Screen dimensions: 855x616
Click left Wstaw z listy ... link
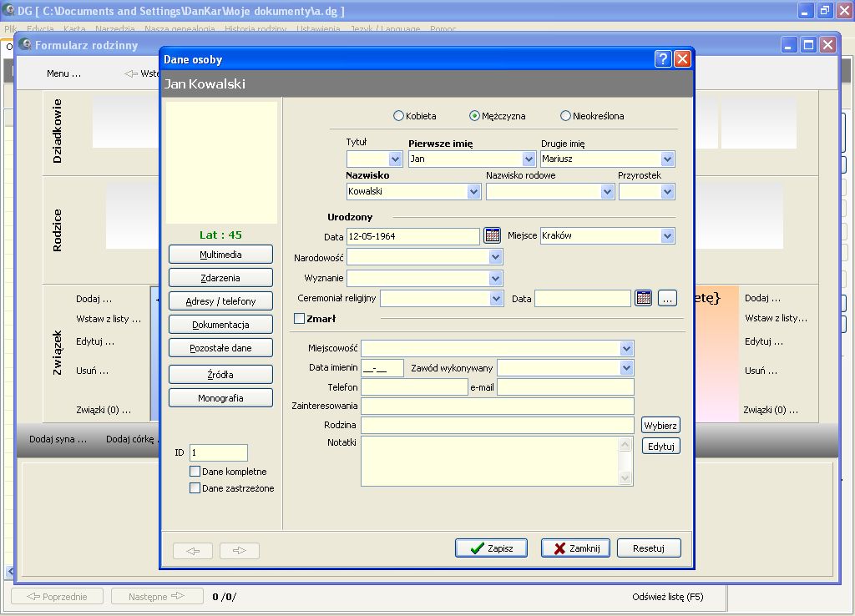pyautogui.click(x=109, y=319)
